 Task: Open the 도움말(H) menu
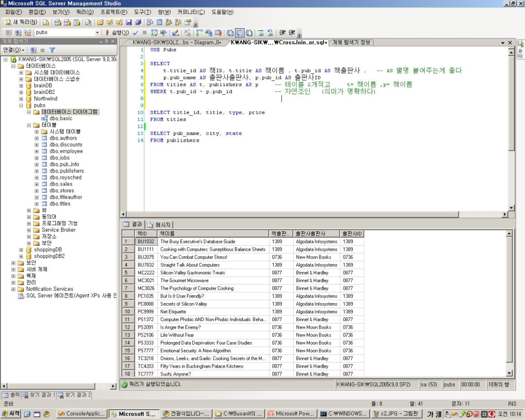coord(223,12)
